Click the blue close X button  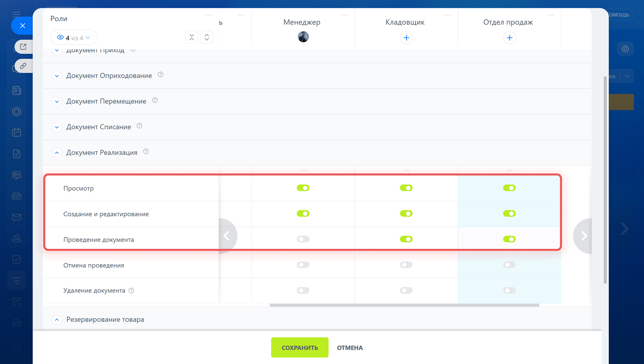[22, 26]
